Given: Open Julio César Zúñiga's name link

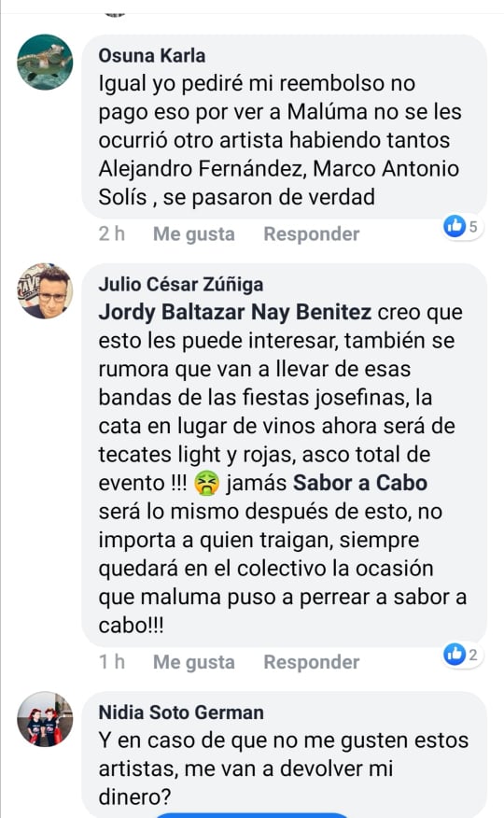Looking at the screenshot, I should [181, 284].
